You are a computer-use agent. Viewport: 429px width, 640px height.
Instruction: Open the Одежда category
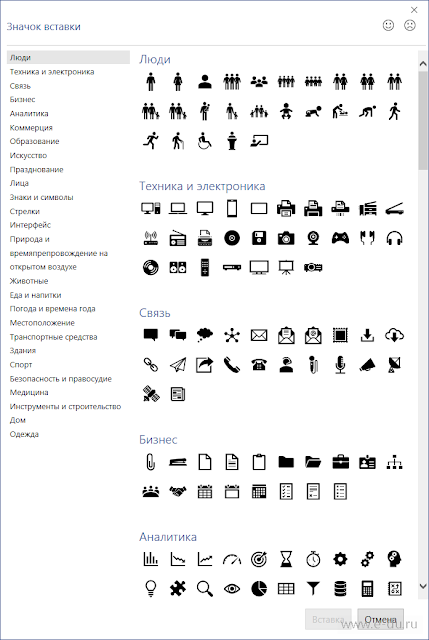24,434
